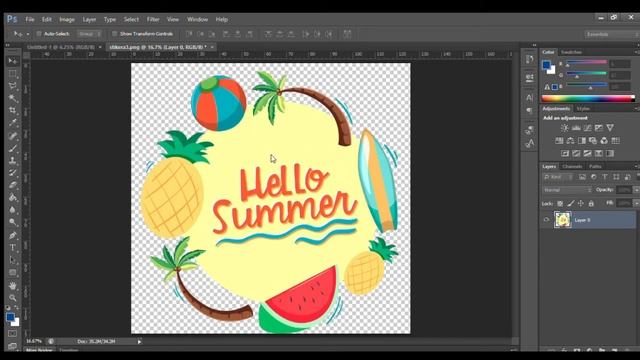Toggle pixel layer filter

pos(582,177)
